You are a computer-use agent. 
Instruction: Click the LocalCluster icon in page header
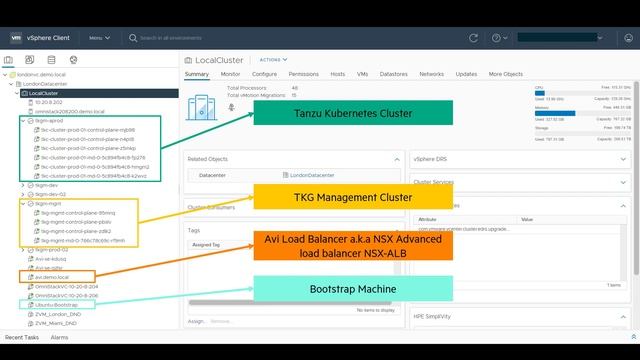(188, 60)
